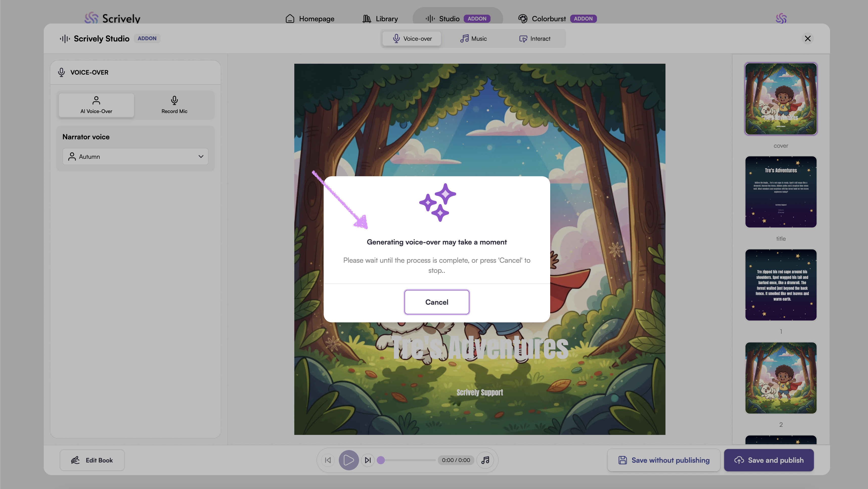Click the Scrively logo at top left
Viewport: 868px width, 489px height.
click(x=112, y=18)
